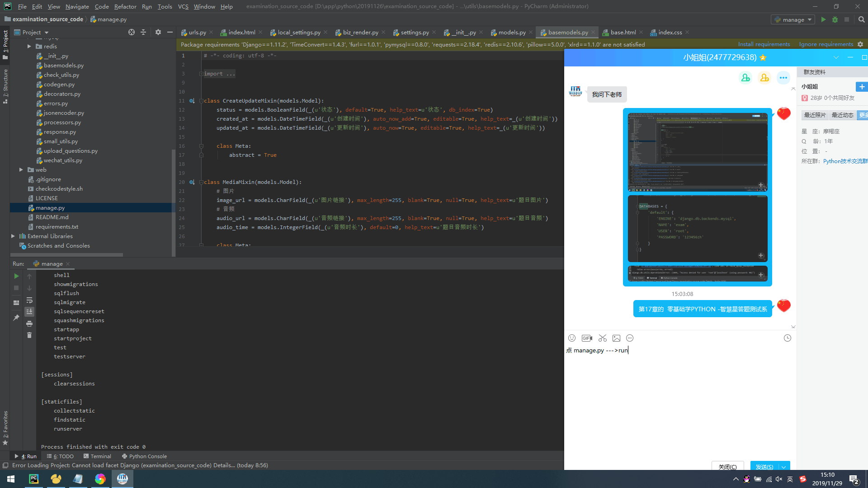Toggle soft-wrap icon in Run console
Viewport: 868px width, 488px height.
pos(29,300)
